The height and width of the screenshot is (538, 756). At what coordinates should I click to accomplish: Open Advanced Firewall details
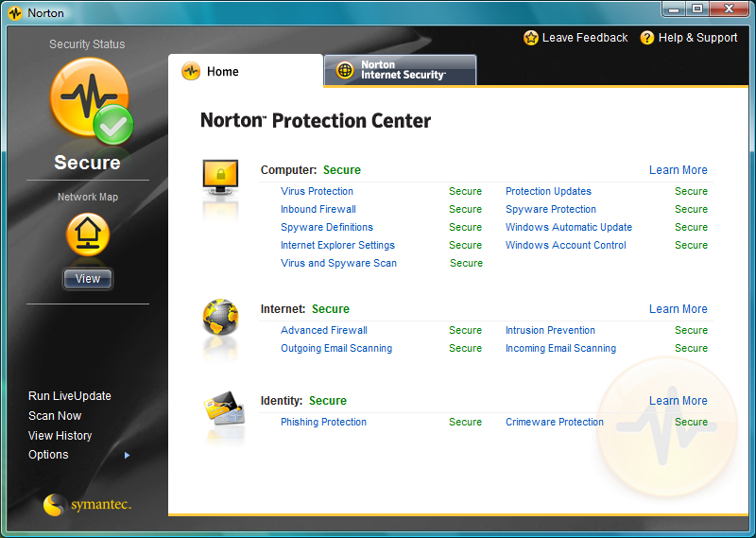point(324,330)
